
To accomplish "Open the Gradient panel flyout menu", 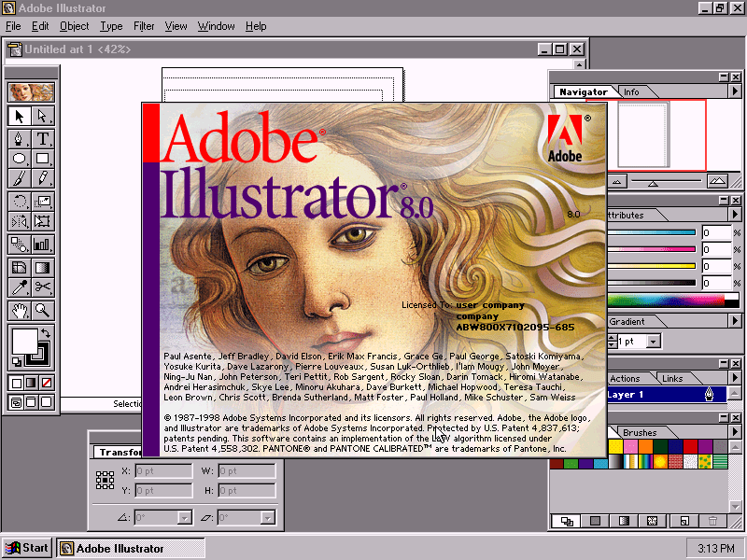I will click(736, 321).
